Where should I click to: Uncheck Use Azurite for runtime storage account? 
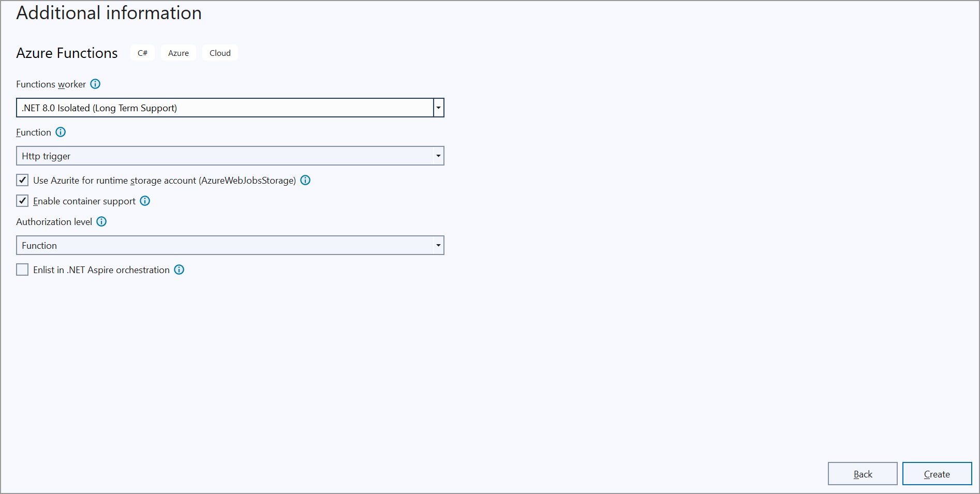pyautogui.click(x=22, y=180)
